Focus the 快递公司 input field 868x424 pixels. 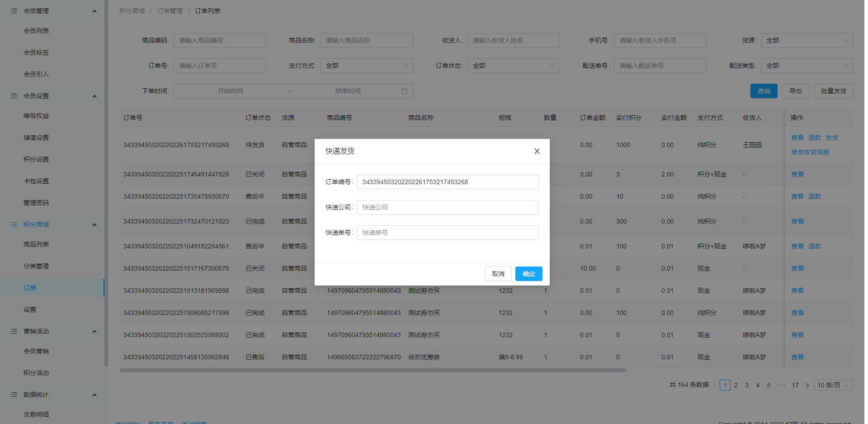click(448, 207)
